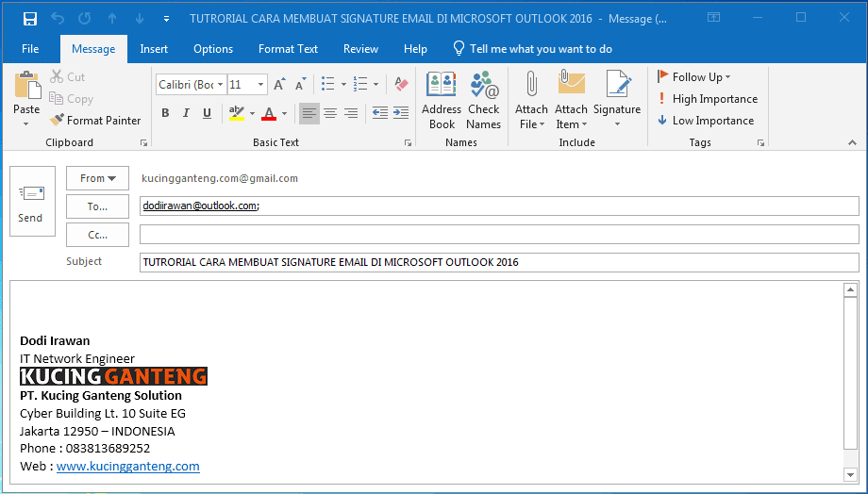Open the Options ribbon tab

click(213, 49)
